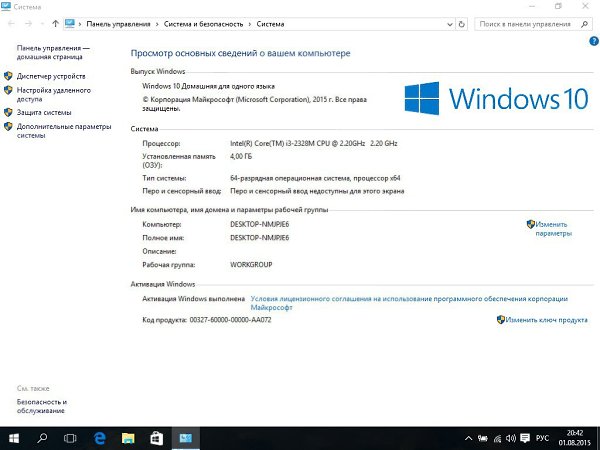
Task: Open Настройка удаленного доступа link
Action: tap(54, 95)
